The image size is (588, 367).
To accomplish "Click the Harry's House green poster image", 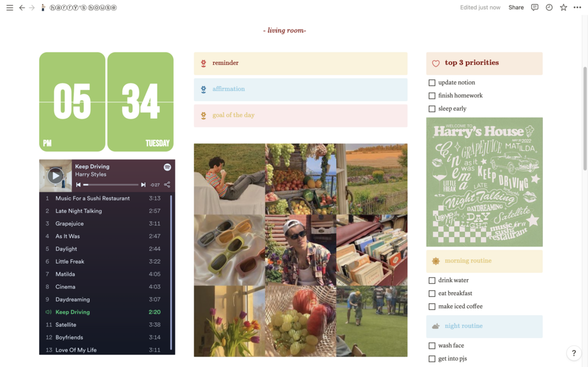I will [484, 182].
